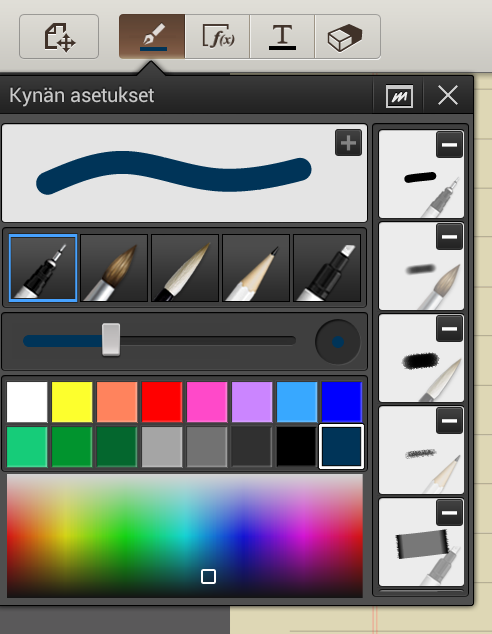Screen dimensions: 492x634
Task: Choose the red color swatch
Action: click(162, 402)
